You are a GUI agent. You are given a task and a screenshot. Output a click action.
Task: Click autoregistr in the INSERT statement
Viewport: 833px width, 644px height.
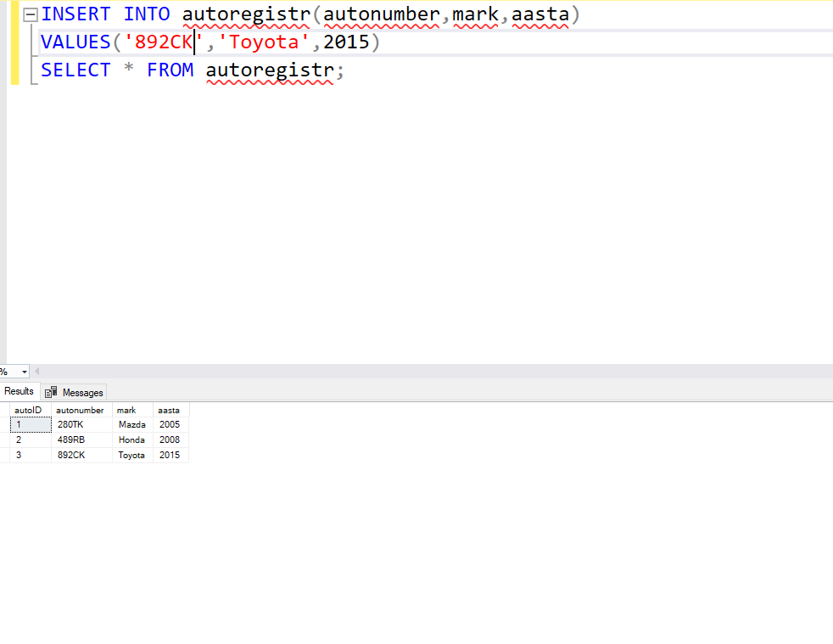(x=247, y=14)
